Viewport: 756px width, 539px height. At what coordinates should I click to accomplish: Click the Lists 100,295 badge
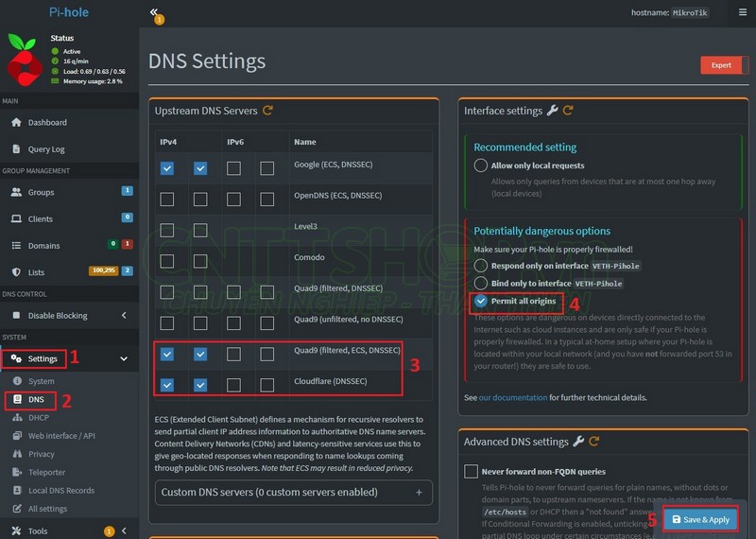104,270
